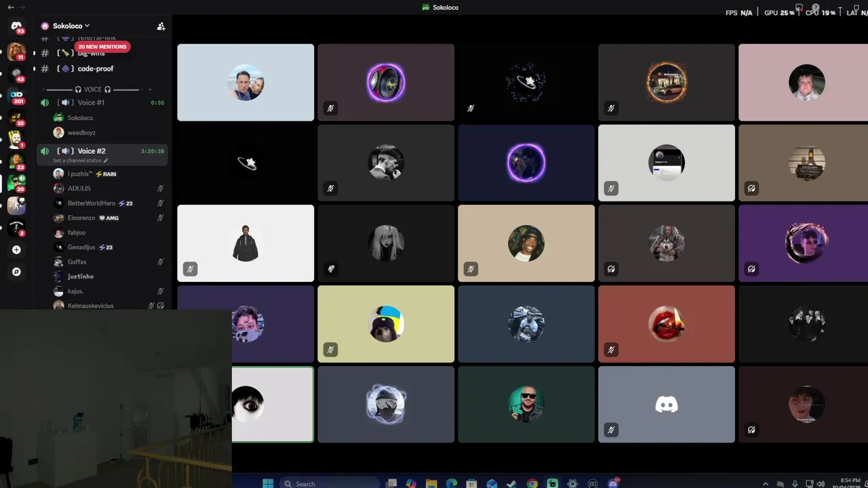Focus green tile with sunglasses man avatar
The image size is (868, 488).
tap(526, 405)
